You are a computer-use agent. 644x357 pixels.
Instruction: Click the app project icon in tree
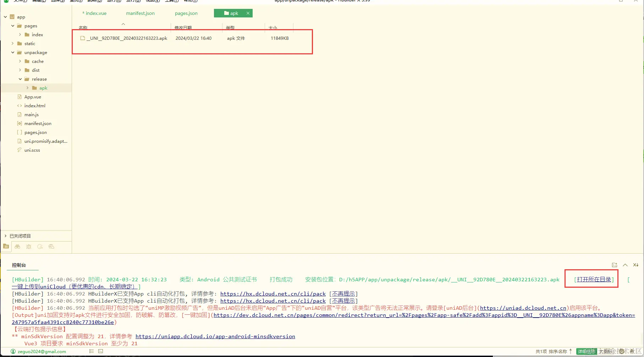click(x=12, y=17)
